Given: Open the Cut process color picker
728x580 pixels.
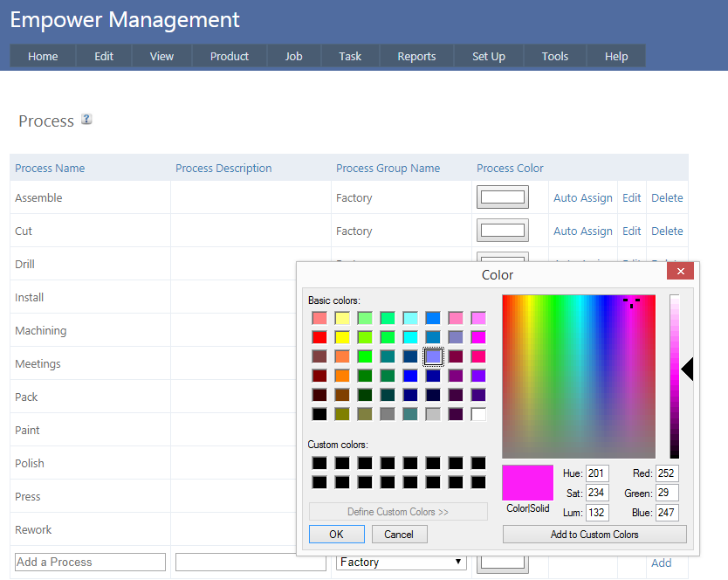Looking at the screenshot, I should [x=503, y=231].
